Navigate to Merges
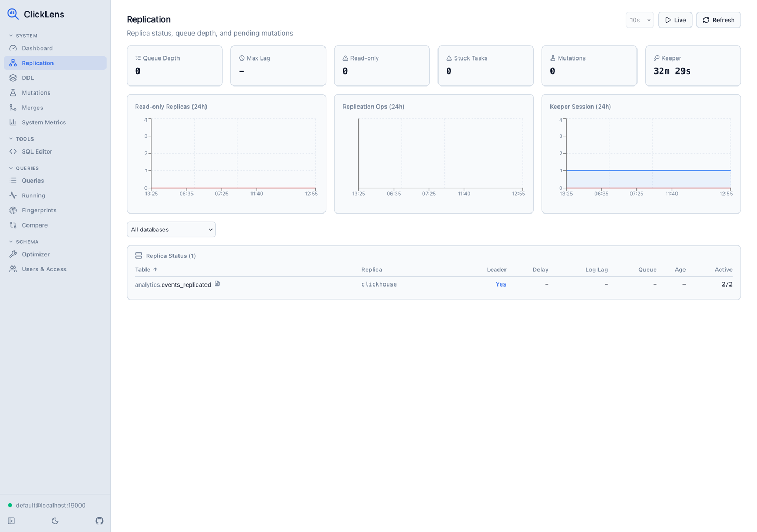This screenshot has width=757, height=532. [55, 108]
